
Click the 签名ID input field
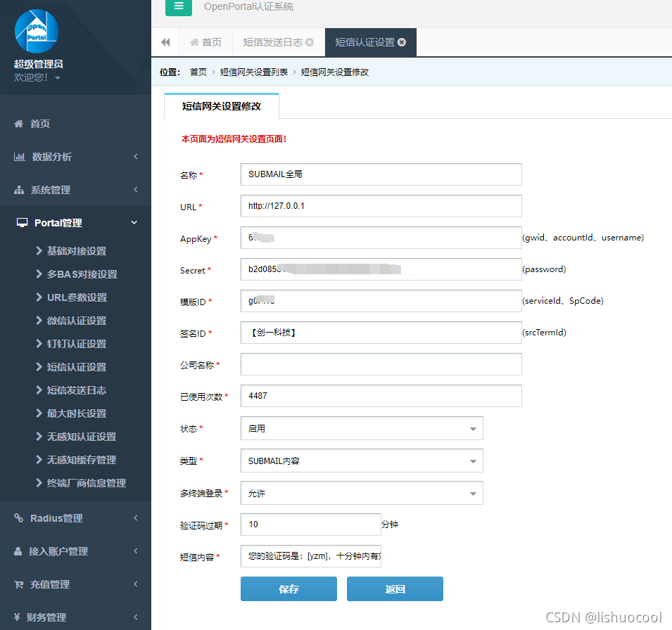click(x=381, y=333)
